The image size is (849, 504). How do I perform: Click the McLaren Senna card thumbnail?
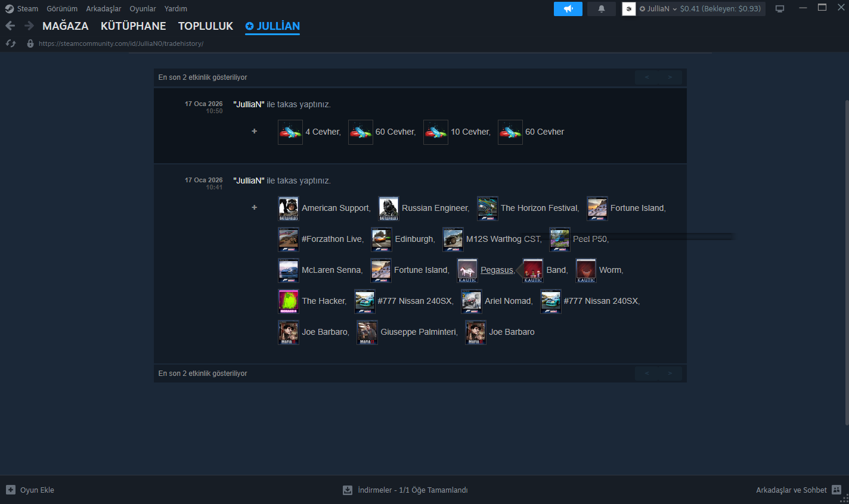point(289,270)
